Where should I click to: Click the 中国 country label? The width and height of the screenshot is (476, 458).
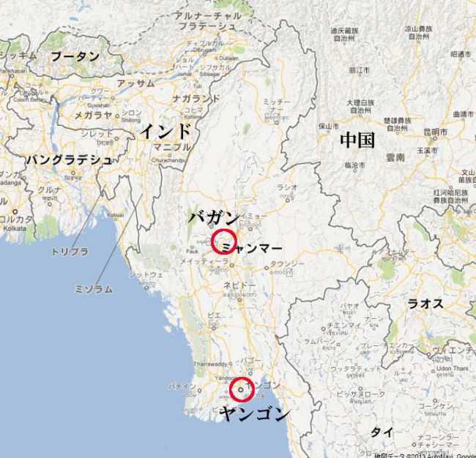(x=357, y=140)
